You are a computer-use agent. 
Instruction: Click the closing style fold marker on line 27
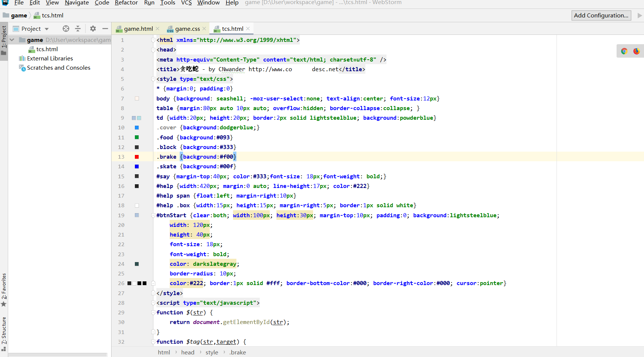pyautogui.click(x=153, y=293)
